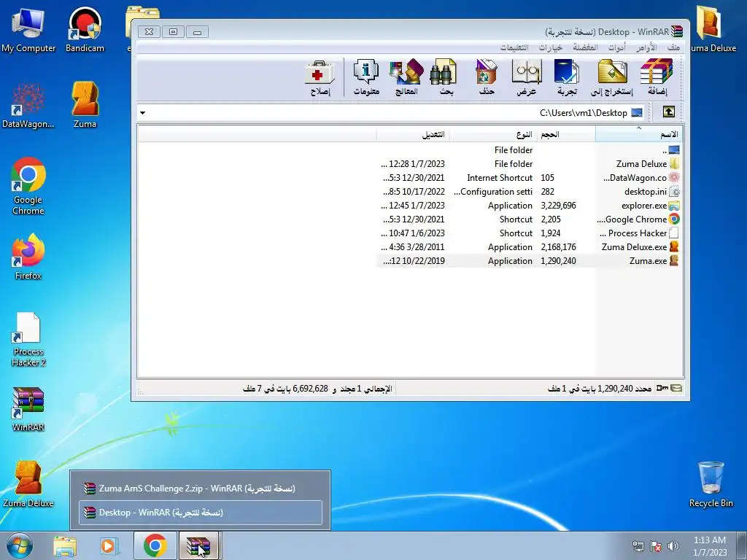Viewport: 747px width, 560px height.
Task: Open the Commands (الأوامر) menu
Action: pyautogui.click(x=646, y=47)
